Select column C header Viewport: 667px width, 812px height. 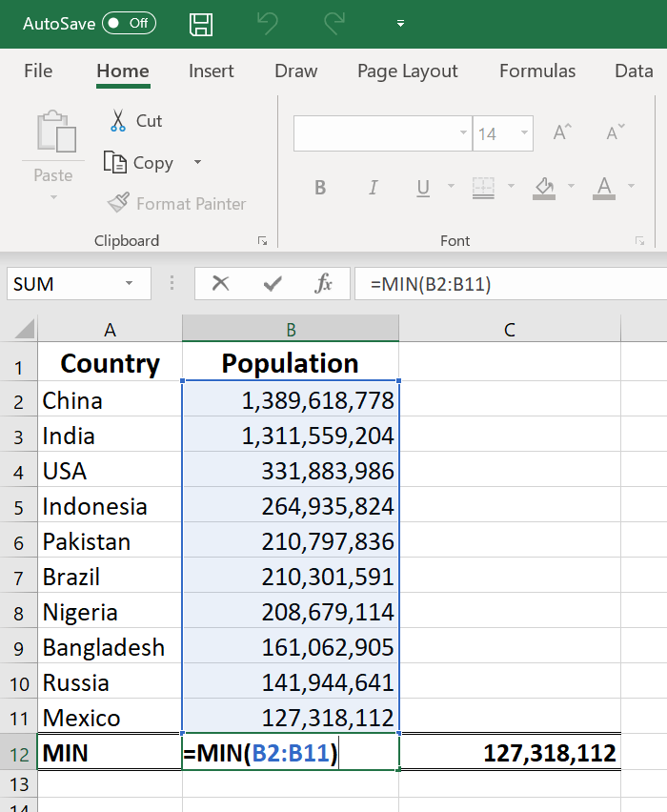pyautogui.click(x=510, y=329)
